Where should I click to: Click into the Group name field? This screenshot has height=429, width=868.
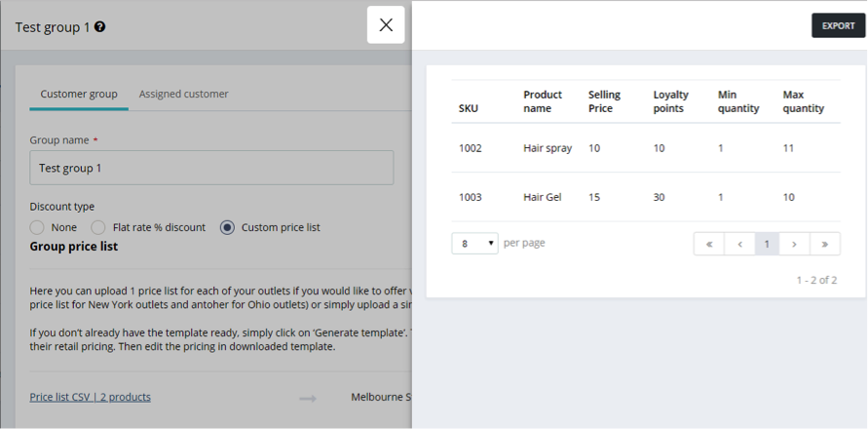click(211, 168)
